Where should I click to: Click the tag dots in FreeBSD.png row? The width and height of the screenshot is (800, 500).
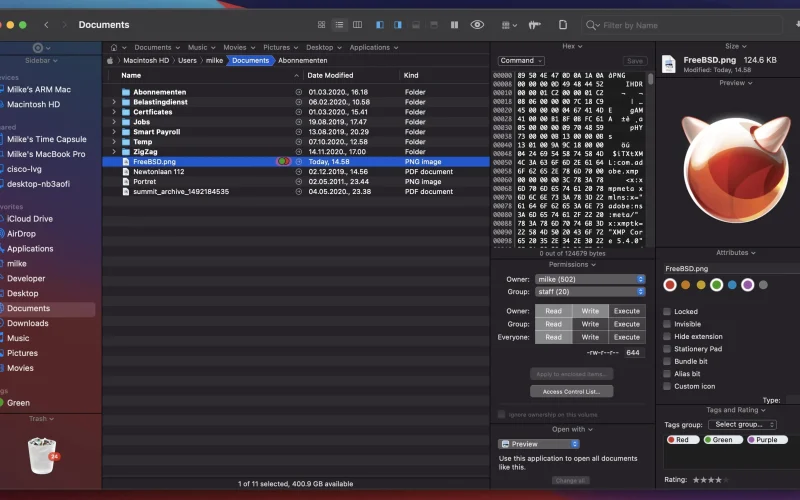pos(283,162)
